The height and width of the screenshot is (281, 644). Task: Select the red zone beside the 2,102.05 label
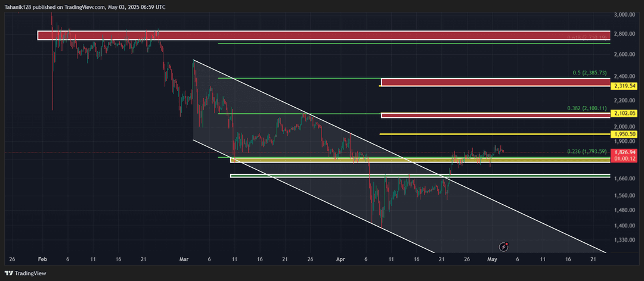point(496,115)
